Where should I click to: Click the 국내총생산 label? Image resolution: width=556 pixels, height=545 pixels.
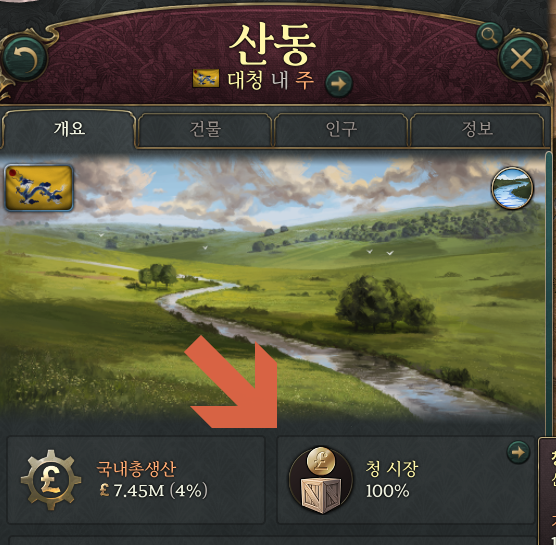(x=136, y=469)
